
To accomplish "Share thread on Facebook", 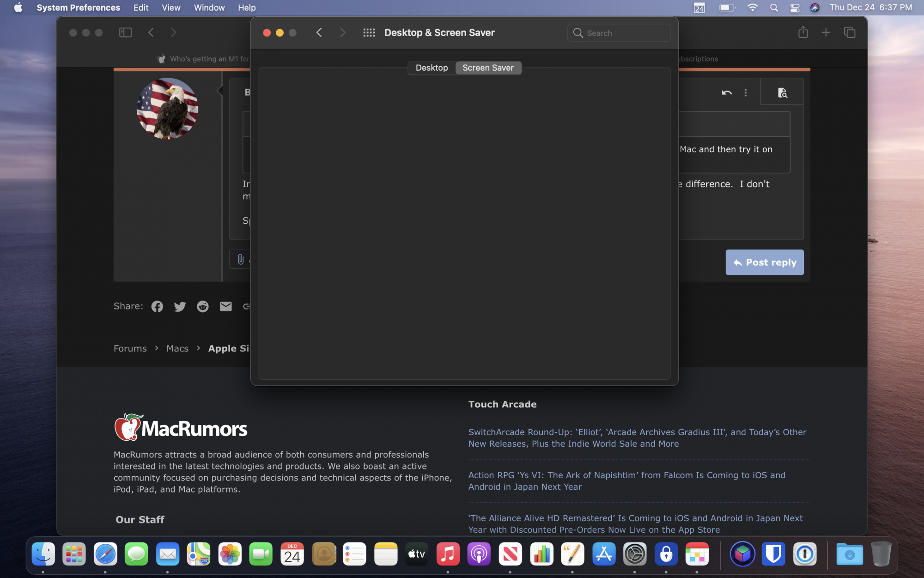I will (x=157, y=307).
